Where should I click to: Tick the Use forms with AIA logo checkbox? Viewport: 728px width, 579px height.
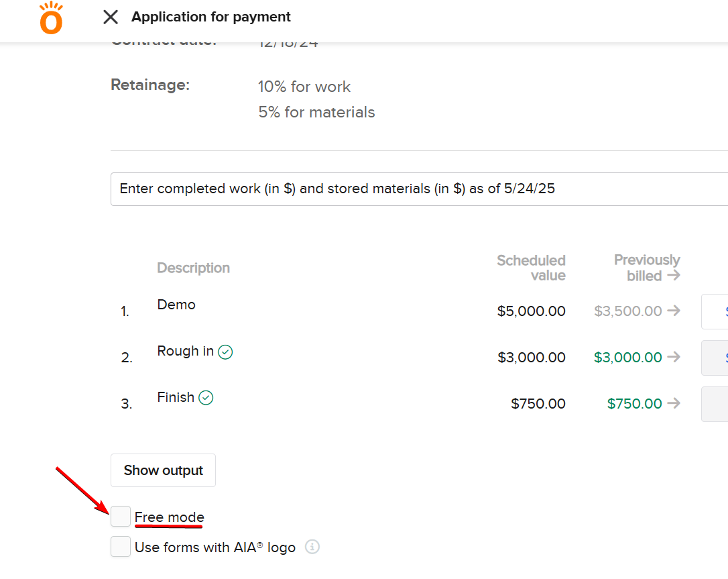(x=121, y=547)
